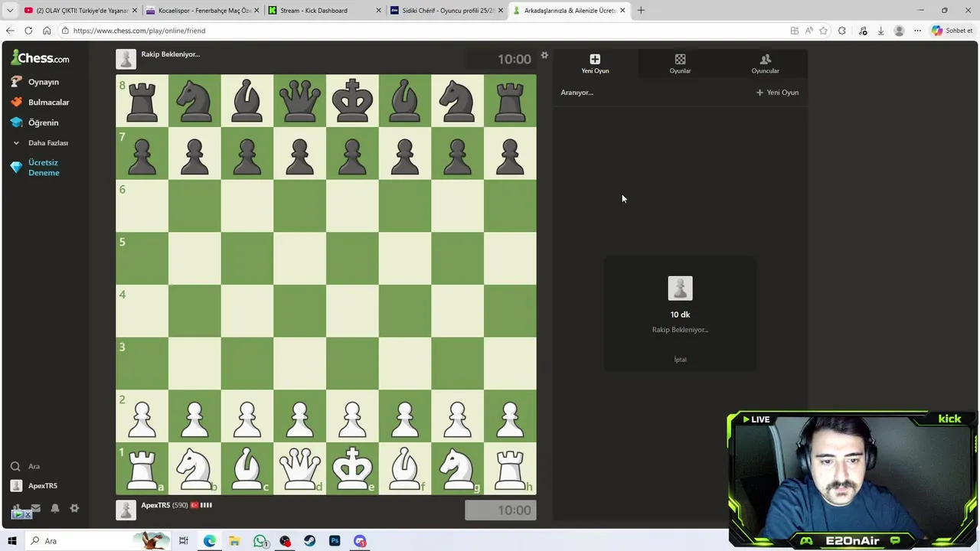Open WhatsApp from the taskbar
The image size is (980, 551).
pos(260,541)
